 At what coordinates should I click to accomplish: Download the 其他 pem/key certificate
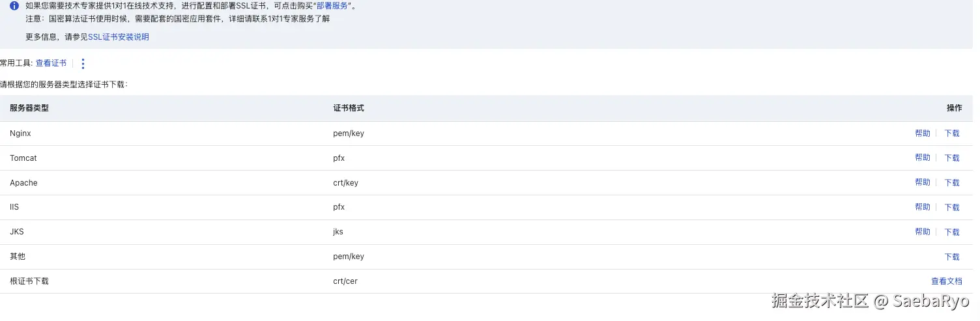[x=952, y=257]
